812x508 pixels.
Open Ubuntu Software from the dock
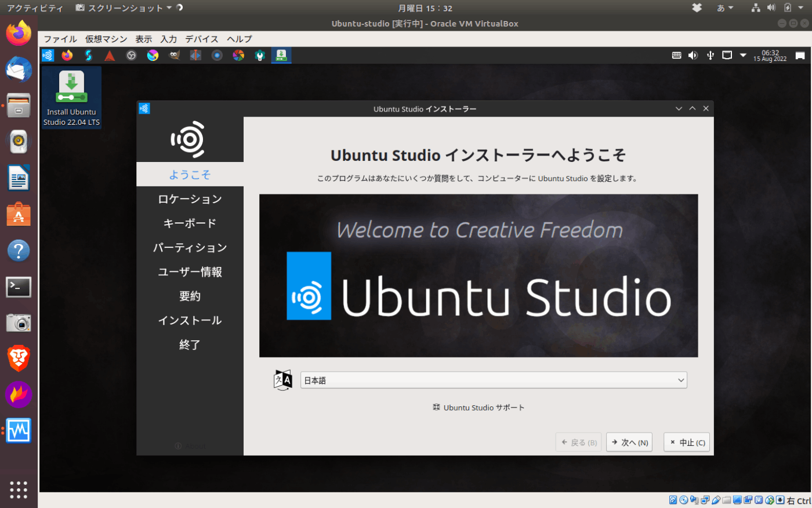(19, 214)
